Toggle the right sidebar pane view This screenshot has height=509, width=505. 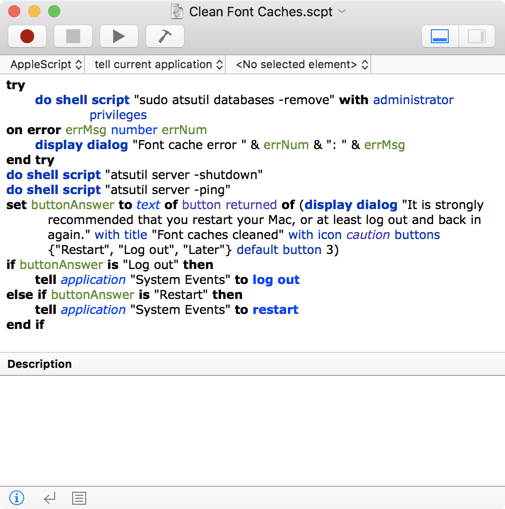click(x=477, y=36)
